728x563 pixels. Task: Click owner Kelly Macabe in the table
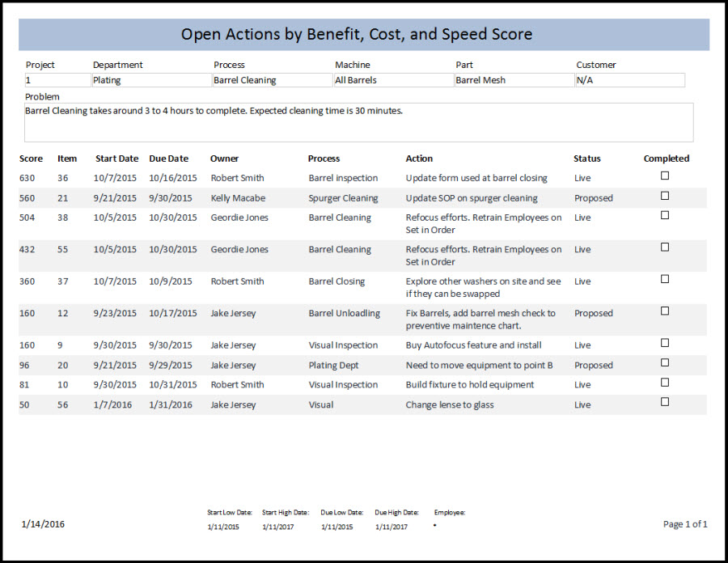point(238,198)
